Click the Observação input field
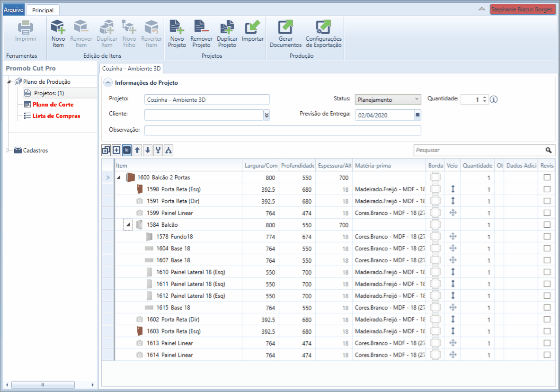This screenshot has height=392, width=560. (283, 130)
